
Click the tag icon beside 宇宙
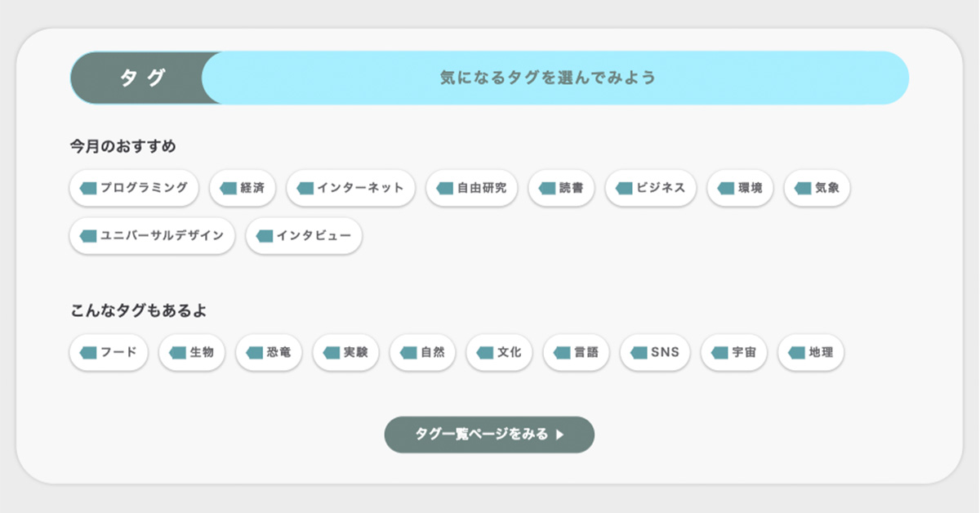point(719,353)
